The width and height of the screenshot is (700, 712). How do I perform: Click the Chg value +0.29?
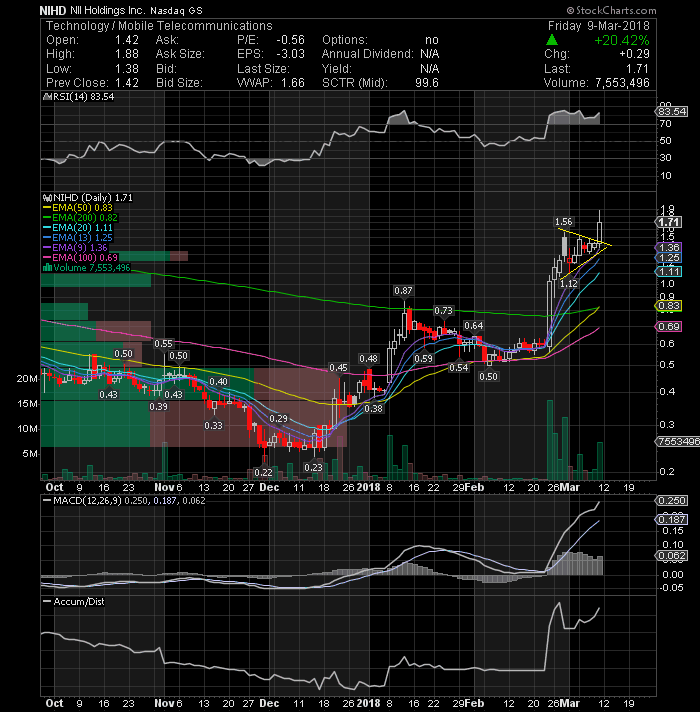[634, 54]
